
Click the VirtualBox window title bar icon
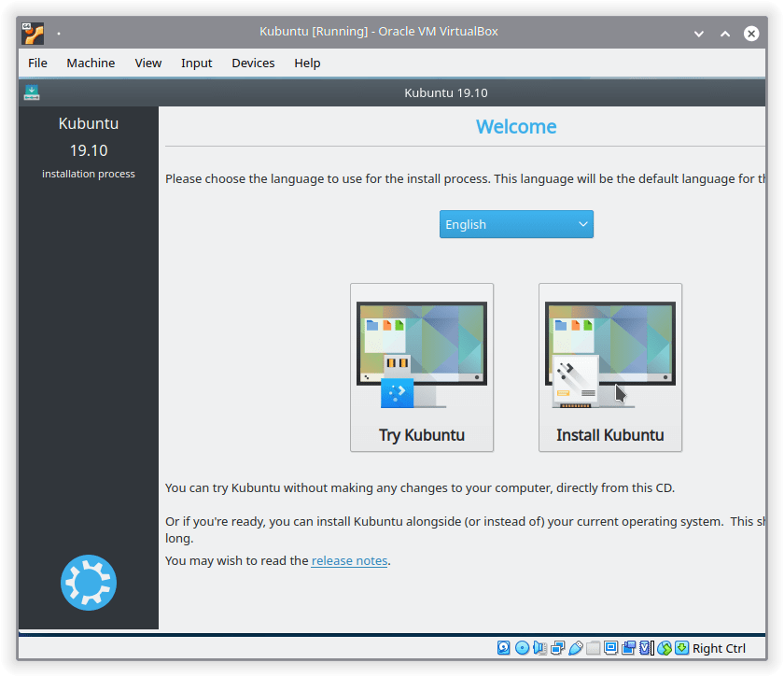tap(33, 34)
